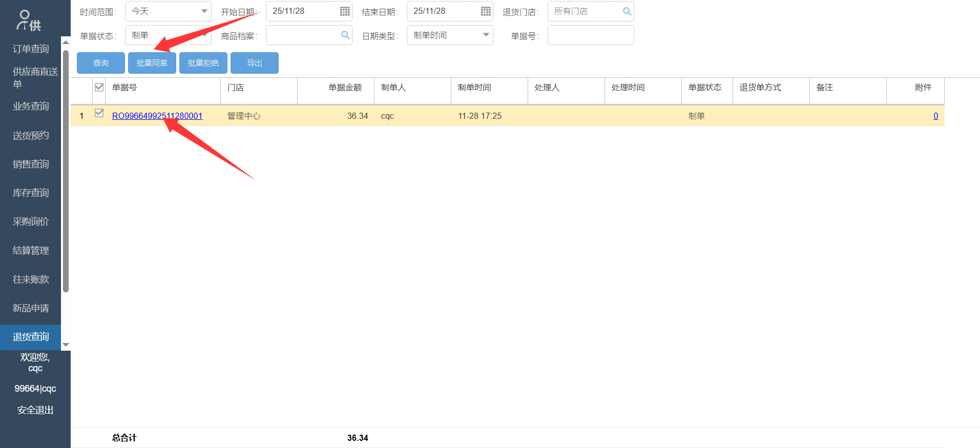Open 订单查询 in the sidebar
This screenshot has width=980, height=448.
pos(31,49)
